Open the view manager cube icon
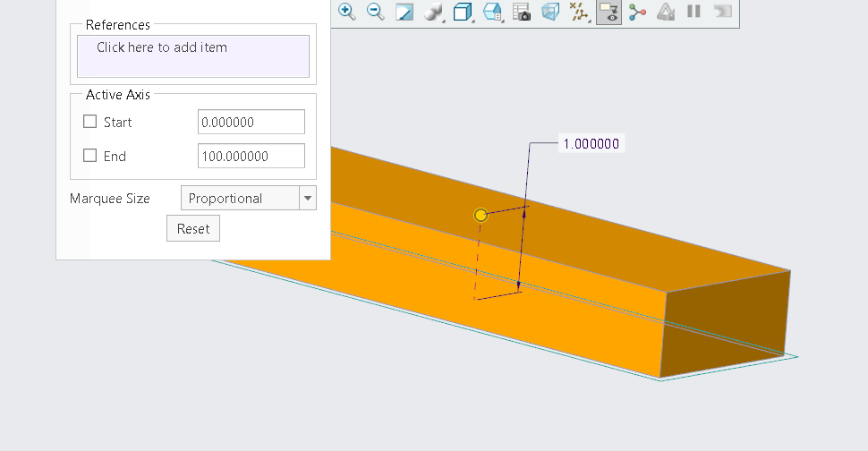This screenshot has width=868, height=451. 493,12
